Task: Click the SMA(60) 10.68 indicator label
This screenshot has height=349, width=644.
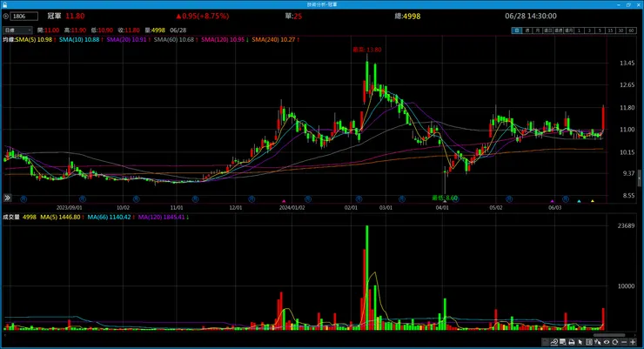Action: coord(174,39)
